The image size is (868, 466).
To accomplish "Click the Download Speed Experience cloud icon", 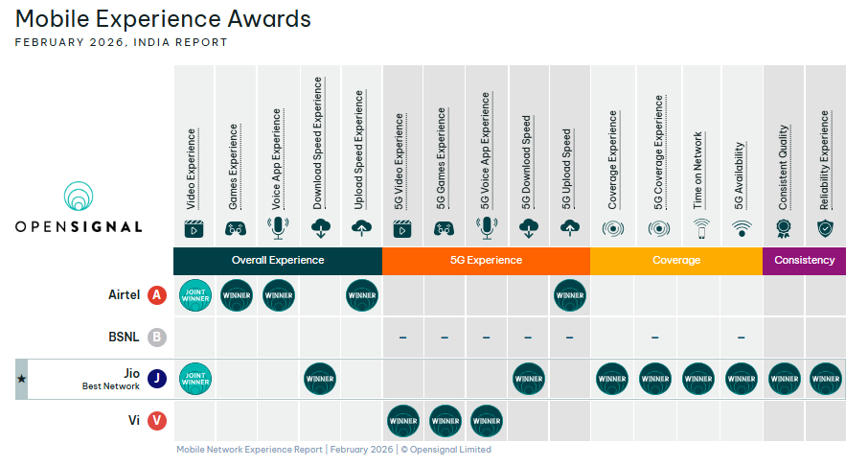I will 321,228.
